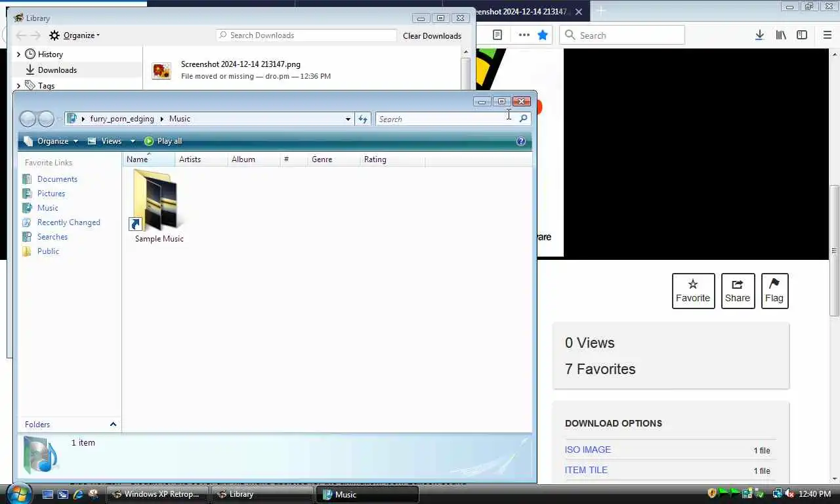Close the Screenshot browser tab
Viewport: 840px width, 504px height.
coord(579,12)
